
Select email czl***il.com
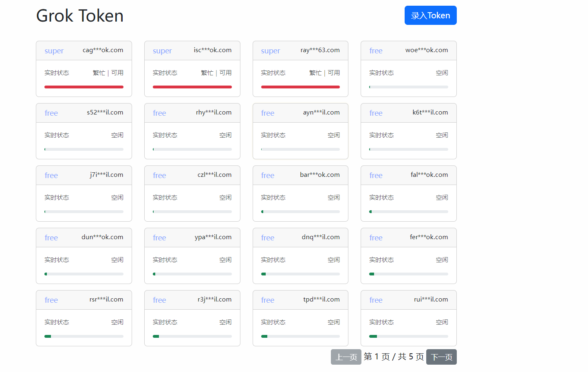214,175
